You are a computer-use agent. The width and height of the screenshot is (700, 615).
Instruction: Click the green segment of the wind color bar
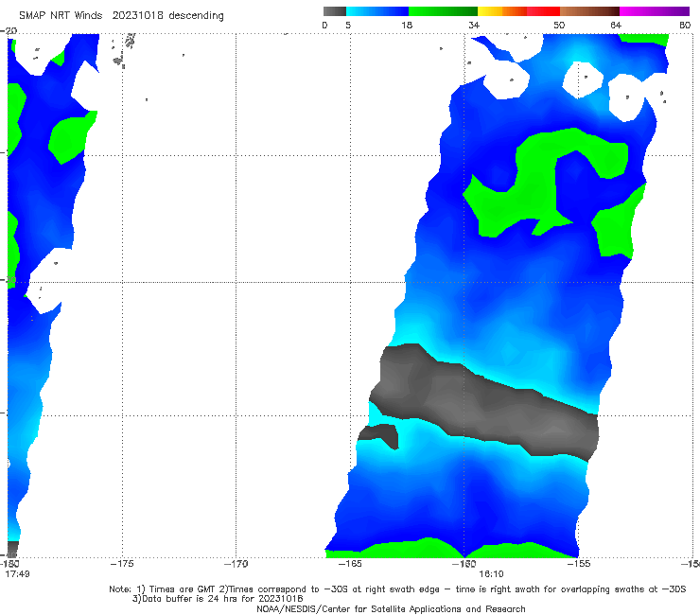point(443,11)
